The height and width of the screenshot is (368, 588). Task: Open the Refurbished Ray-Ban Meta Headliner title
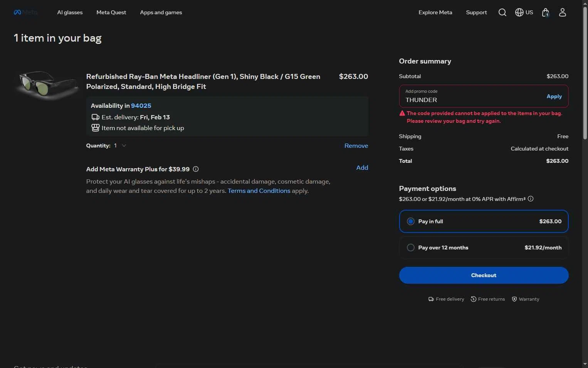tap(203, 81)
